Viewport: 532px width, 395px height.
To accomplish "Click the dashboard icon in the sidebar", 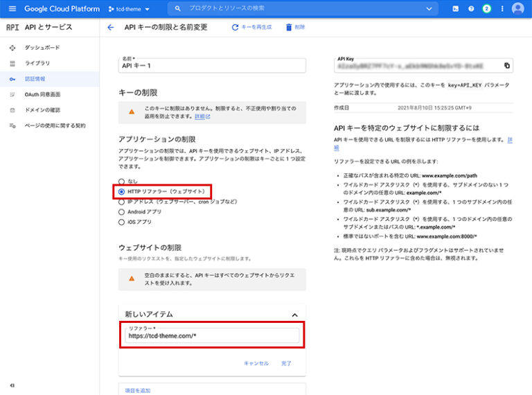I will [12, 48].
